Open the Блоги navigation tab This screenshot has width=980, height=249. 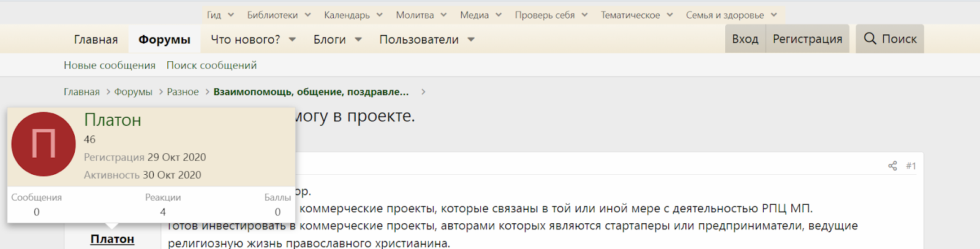pyautogui.click(x=330, y=39)
